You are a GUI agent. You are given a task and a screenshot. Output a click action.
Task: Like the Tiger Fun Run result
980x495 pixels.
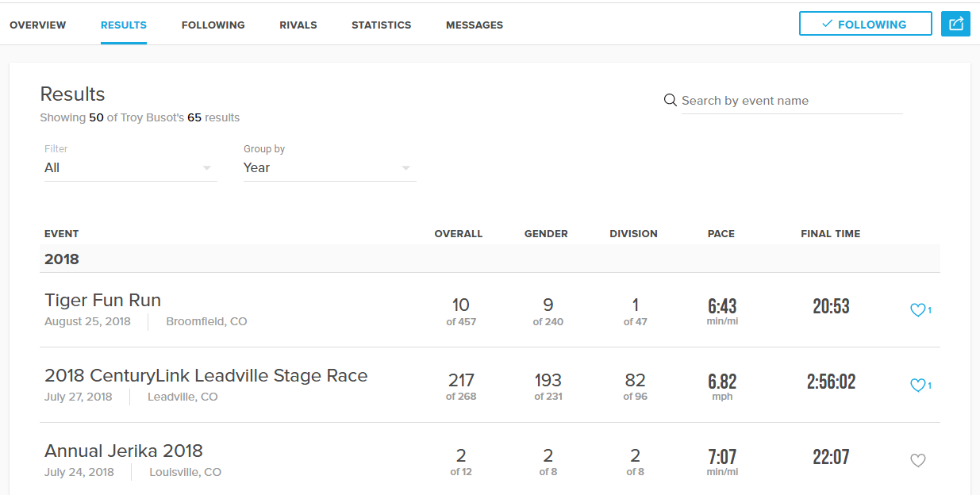tap(917, 310)
